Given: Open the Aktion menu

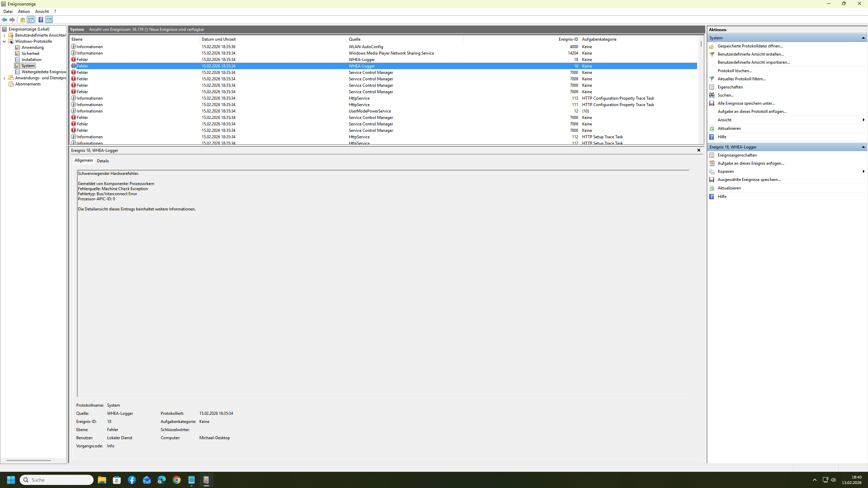Looking at the screenshot, I should tap(24, 12).
